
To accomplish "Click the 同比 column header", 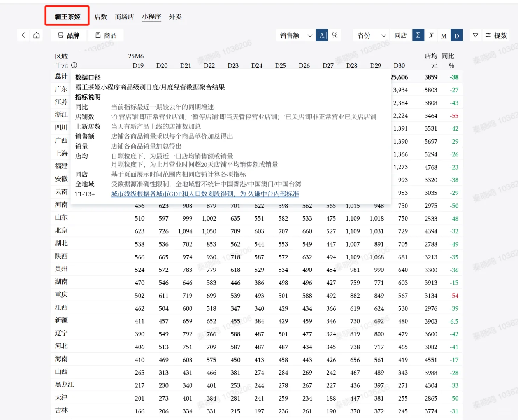I will pos(448,56).
